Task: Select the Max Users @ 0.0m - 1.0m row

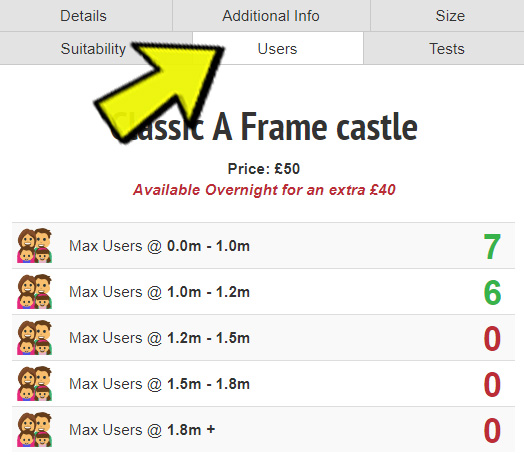Action: coord(263,246)
